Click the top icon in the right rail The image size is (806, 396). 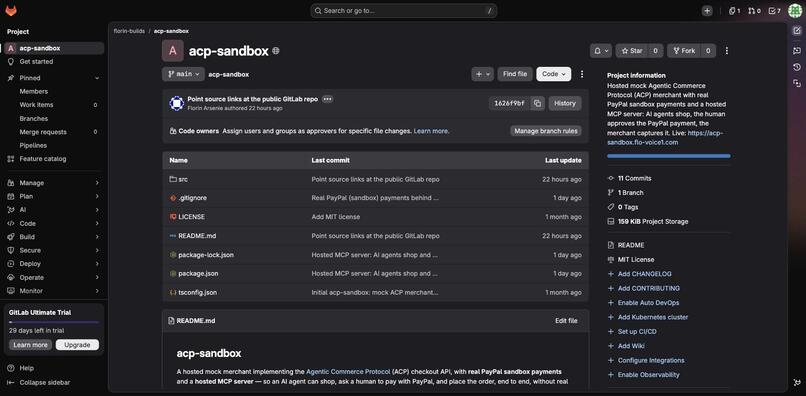coord(797,30)
